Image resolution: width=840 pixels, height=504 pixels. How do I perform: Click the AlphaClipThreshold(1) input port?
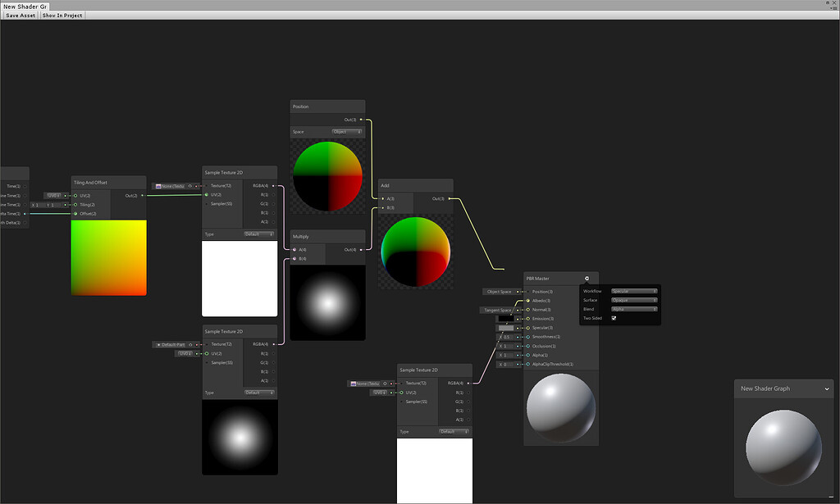[528, 365]
